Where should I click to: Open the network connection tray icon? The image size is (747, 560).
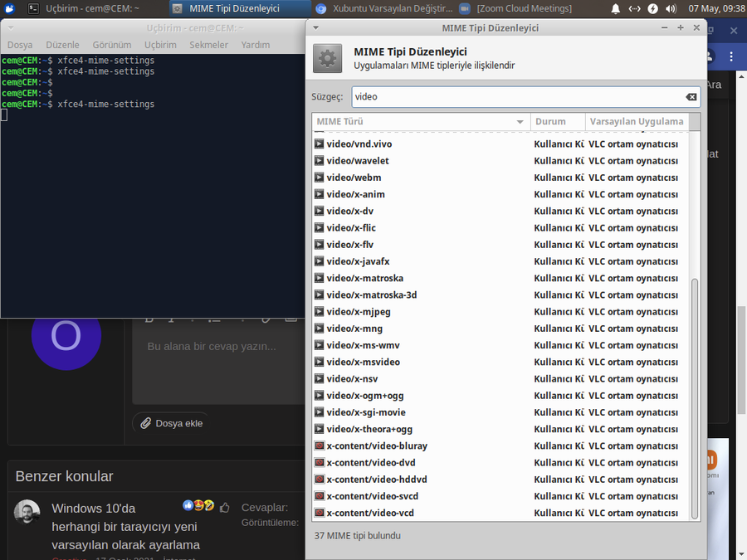[635, 8]
